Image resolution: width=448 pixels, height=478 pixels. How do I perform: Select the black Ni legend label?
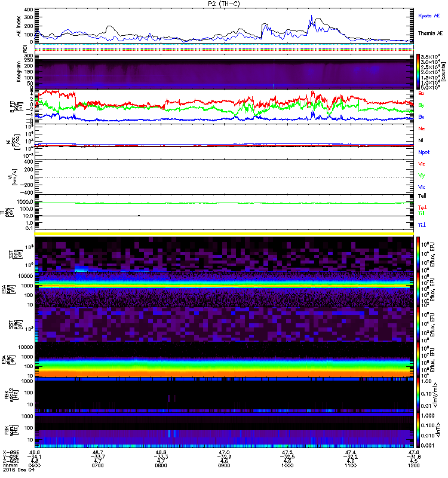click(x=421, y=140)
